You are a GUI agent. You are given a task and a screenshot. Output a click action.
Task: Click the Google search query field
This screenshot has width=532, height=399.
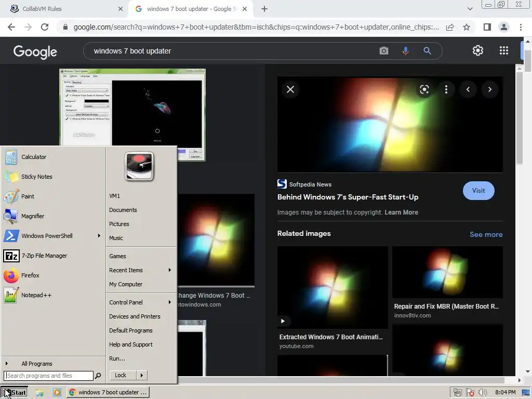click(234, 51)
